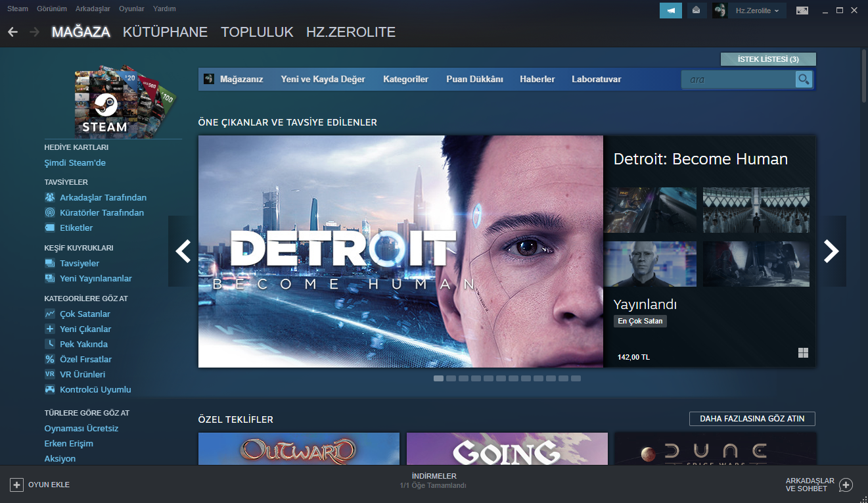The height and width of the screenshot is (503, 868).
Task: Click the 'ara' search input field
Action: (x=739, y=80)
